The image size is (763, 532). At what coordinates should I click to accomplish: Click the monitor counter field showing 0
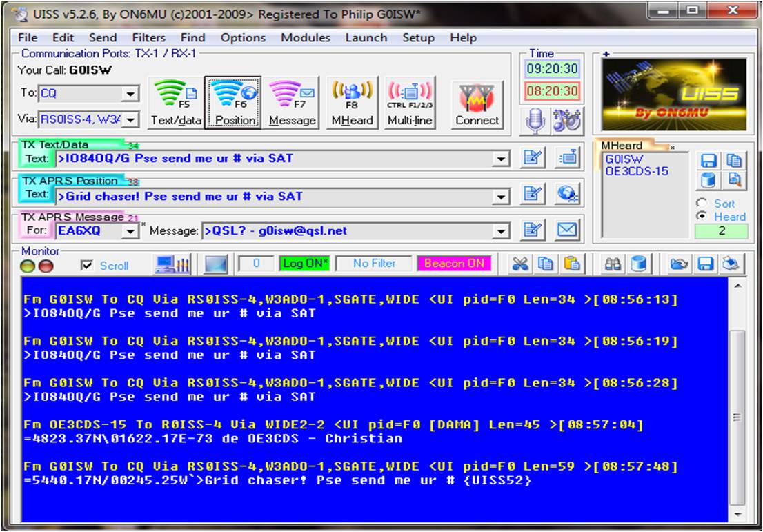(256, 264)
